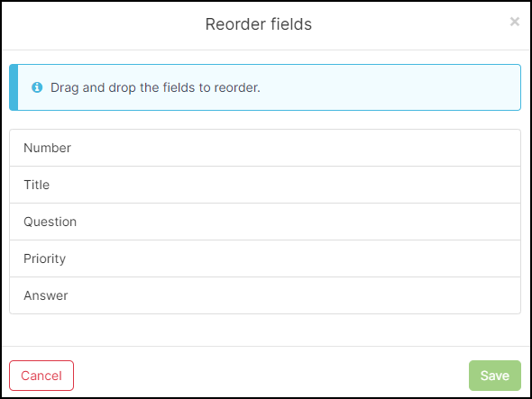Screen dimensions: 532x399
Task: Click blank header area left of title
Action: [102, 24]
